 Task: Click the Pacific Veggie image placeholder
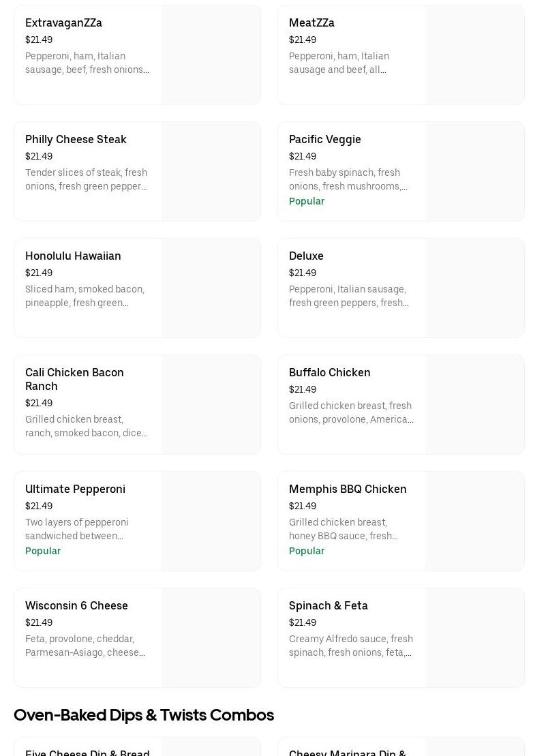pyautogui.click(x=475, y=172)
